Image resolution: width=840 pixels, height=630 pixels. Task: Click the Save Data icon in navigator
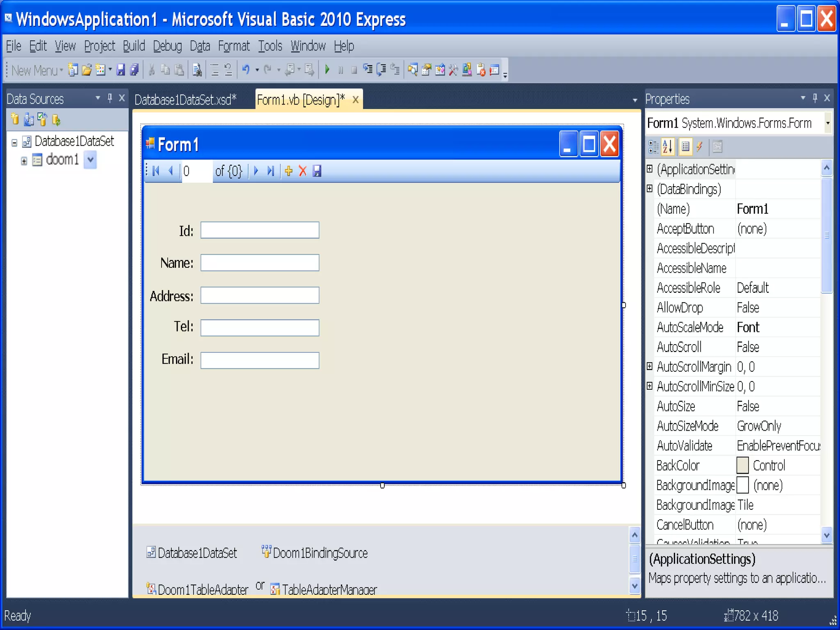click(x=317, y=171)
